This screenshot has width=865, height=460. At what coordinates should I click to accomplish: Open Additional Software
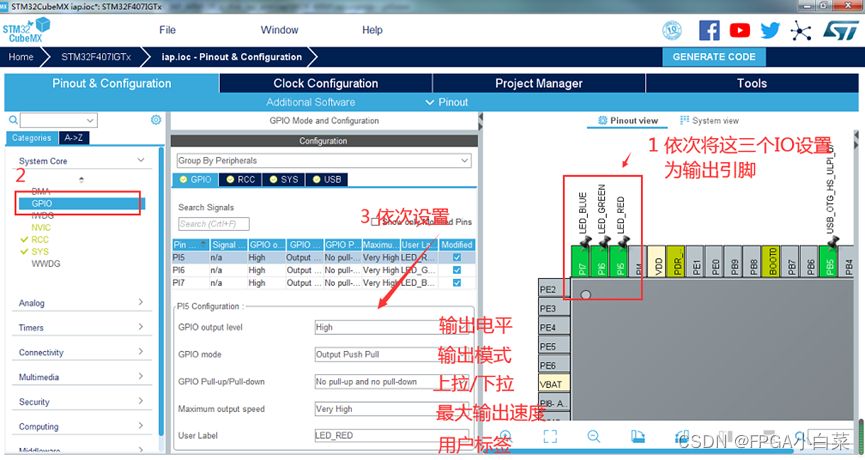tap(311, 102)
